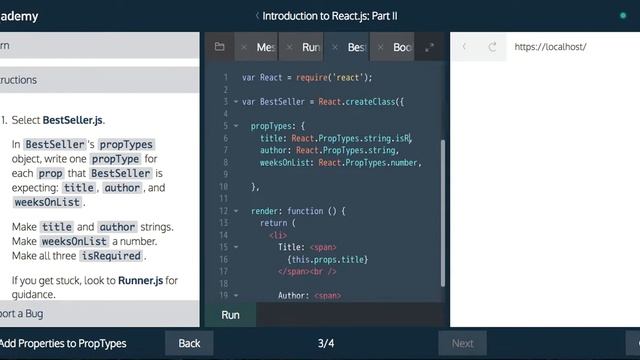Switch to the Run file tab

click(x=311, y=47)
